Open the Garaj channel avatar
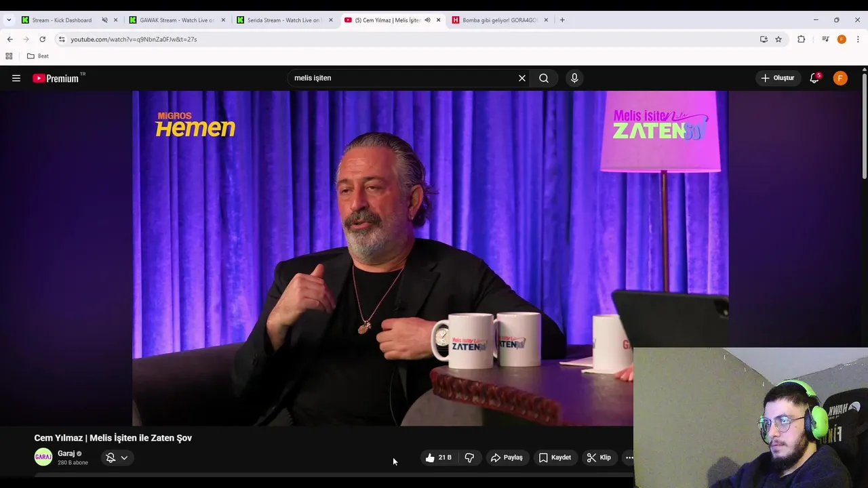 click(43, 457)
